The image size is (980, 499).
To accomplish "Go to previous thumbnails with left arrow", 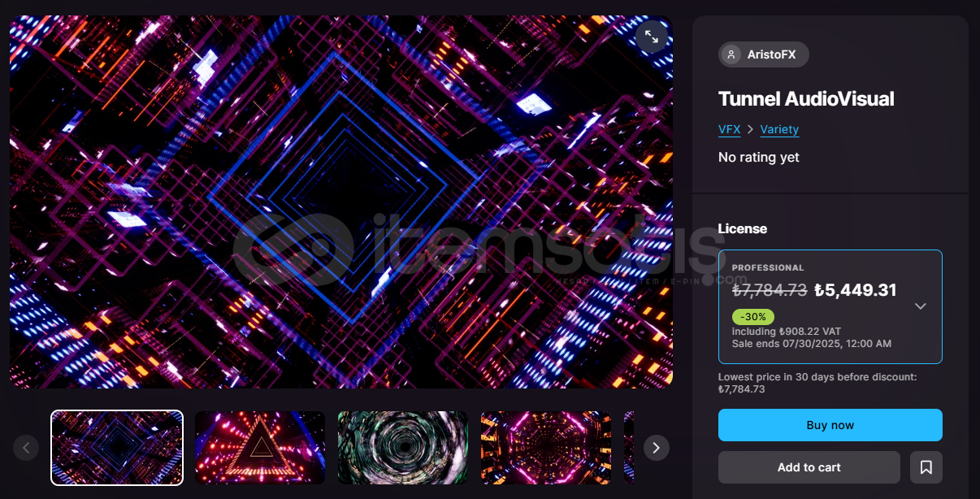I will pyautogui.click(x=26, y=447).
